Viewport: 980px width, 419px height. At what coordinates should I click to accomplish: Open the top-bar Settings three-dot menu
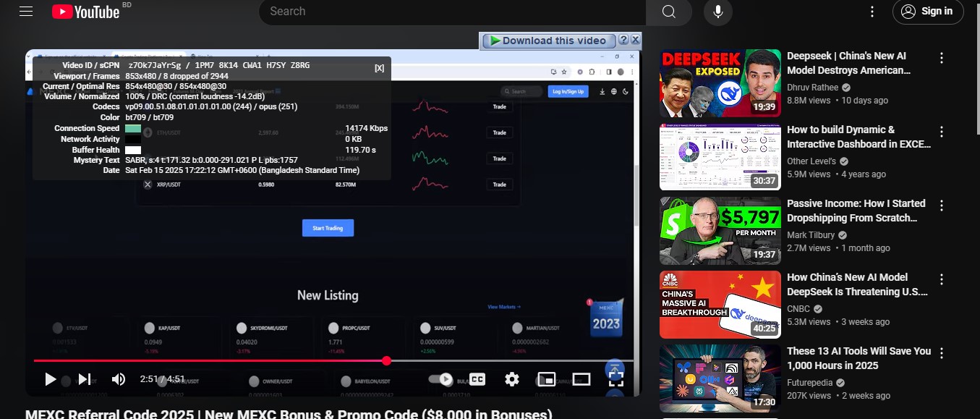(x=872, y=12)
